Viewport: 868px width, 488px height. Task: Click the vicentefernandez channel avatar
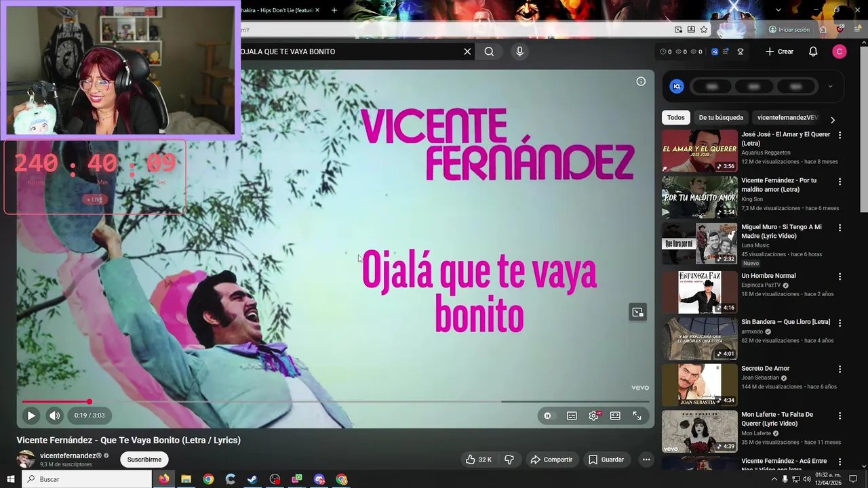pyautogui.click(x=26, y=459)
